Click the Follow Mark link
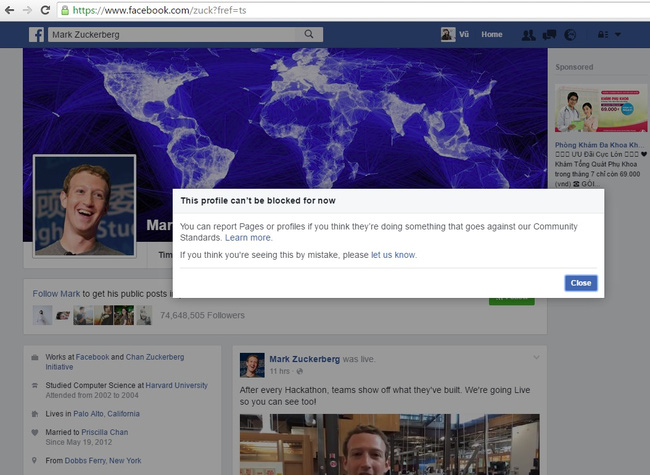The height and width of the screenshot is (475, 650). 56,294
